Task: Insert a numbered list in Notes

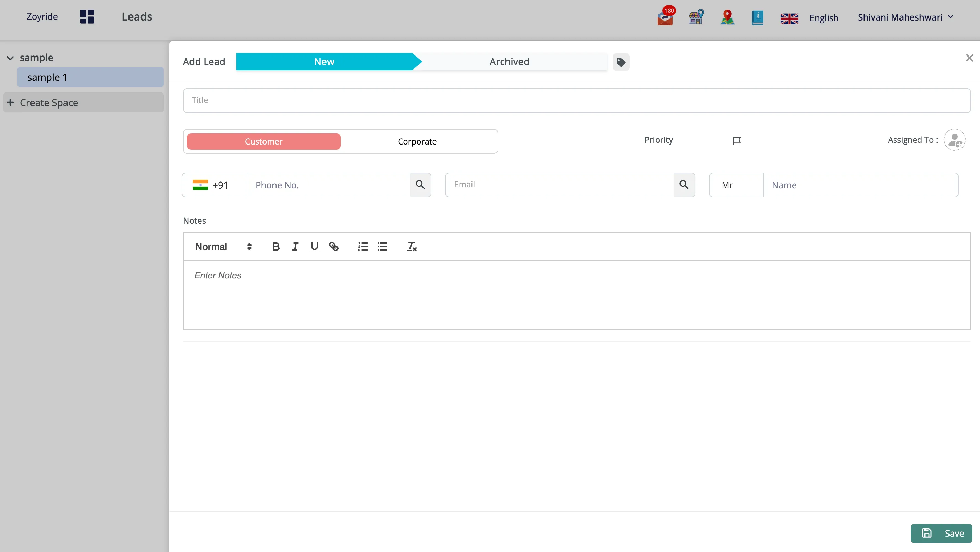Action: (x=363, y=247)
